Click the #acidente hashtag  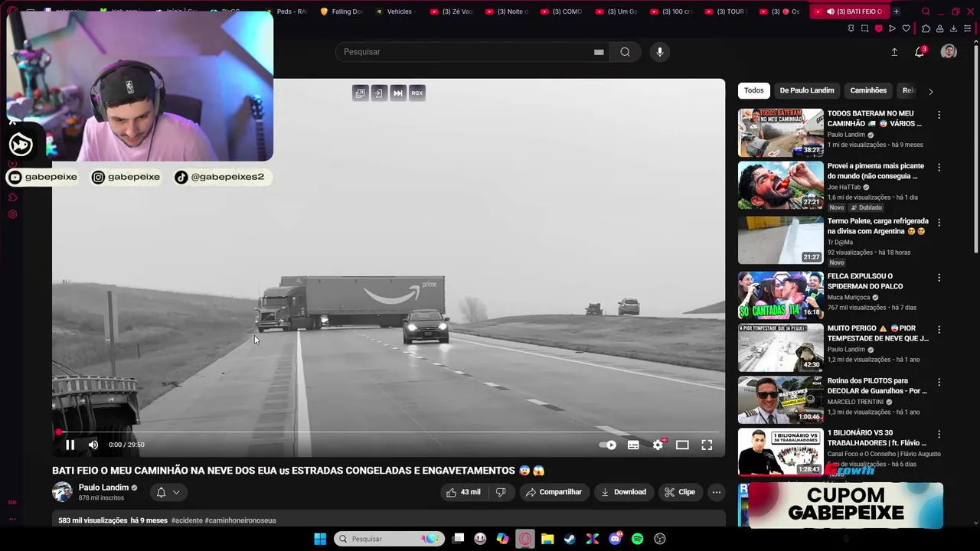pyautogui.click(x=187, y=520)
